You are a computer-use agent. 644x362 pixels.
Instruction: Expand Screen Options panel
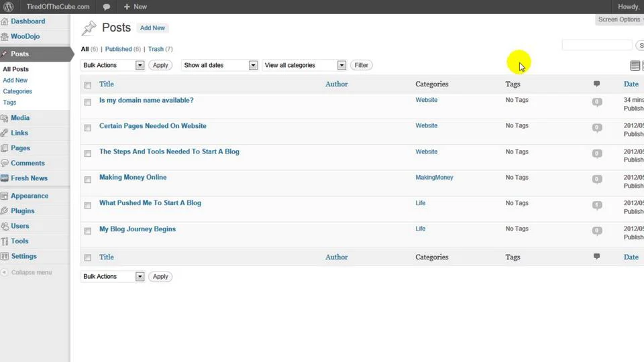point(619,19)
